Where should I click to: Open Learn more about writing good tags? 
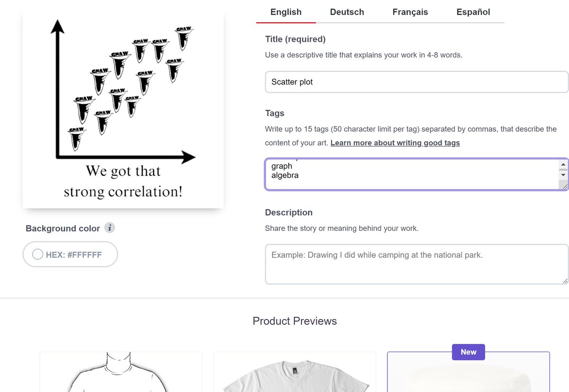(x=395, y=143)
